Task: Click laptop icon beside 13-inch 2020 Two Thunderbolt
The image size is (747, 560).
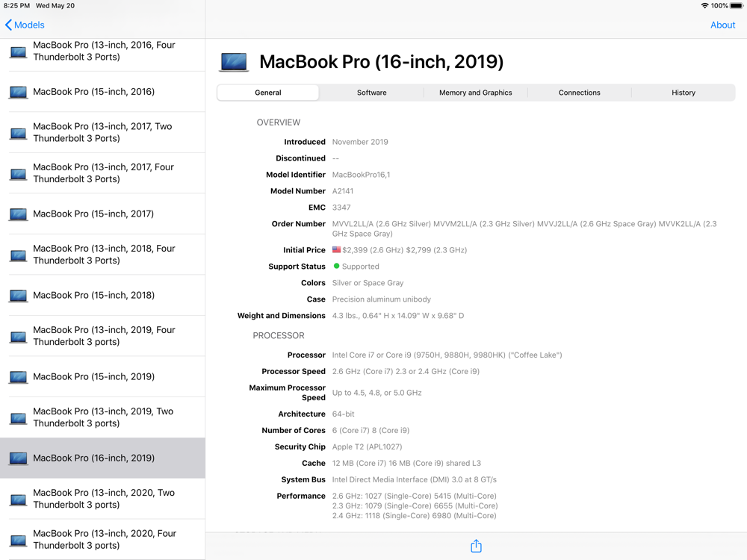Action: tap(18, 500)
